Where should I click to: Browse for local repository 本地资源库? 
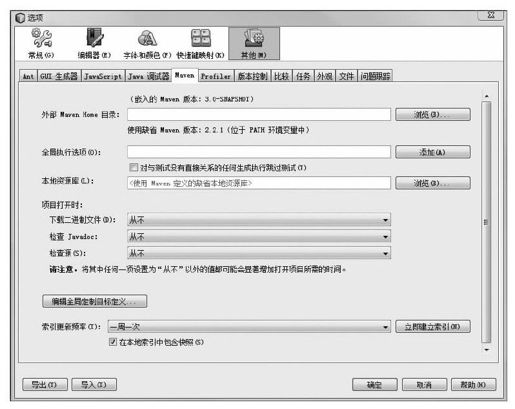[433, 183]
